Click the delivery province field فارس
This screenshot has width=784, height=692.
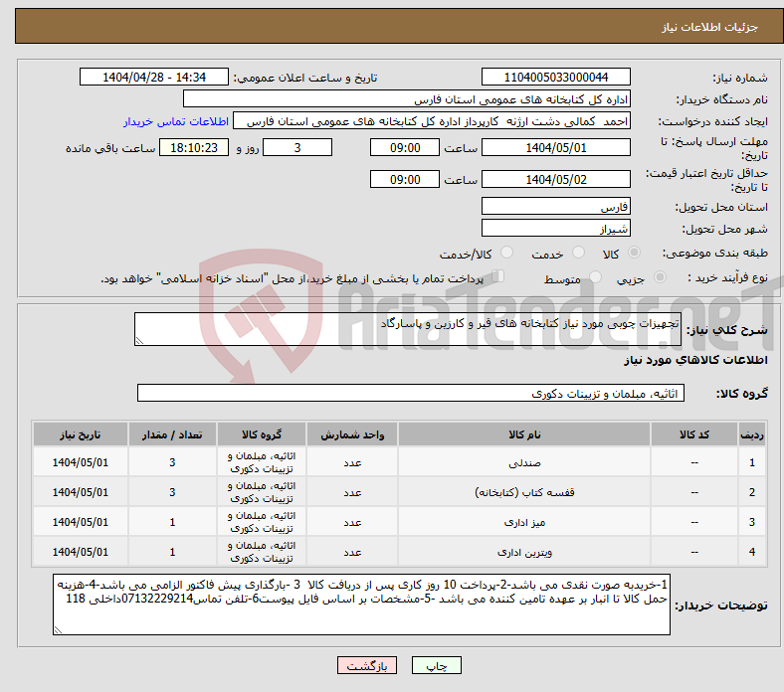(x=555, y=206)
